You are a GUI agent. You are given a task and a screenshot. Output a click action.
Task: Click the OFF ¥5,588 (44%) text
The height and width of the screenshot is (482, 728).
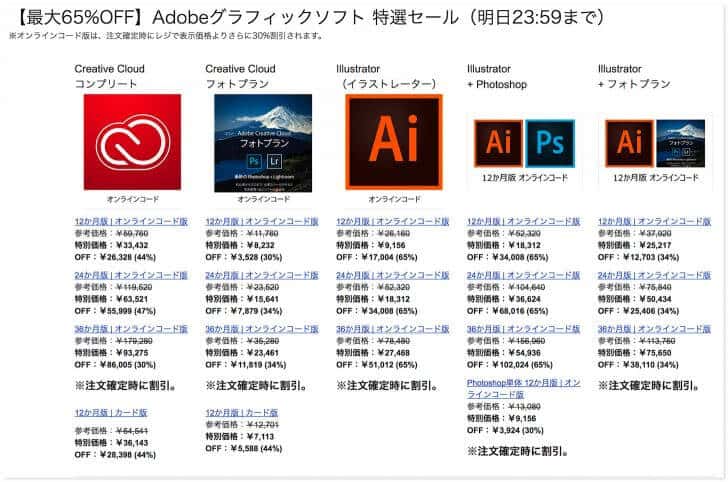(x=244, y=449)
